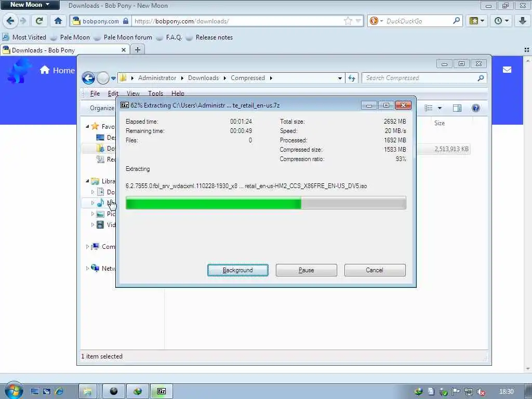532x399 pixels.
Task: Open the browser home page
Action: click(x=58, y=21)
